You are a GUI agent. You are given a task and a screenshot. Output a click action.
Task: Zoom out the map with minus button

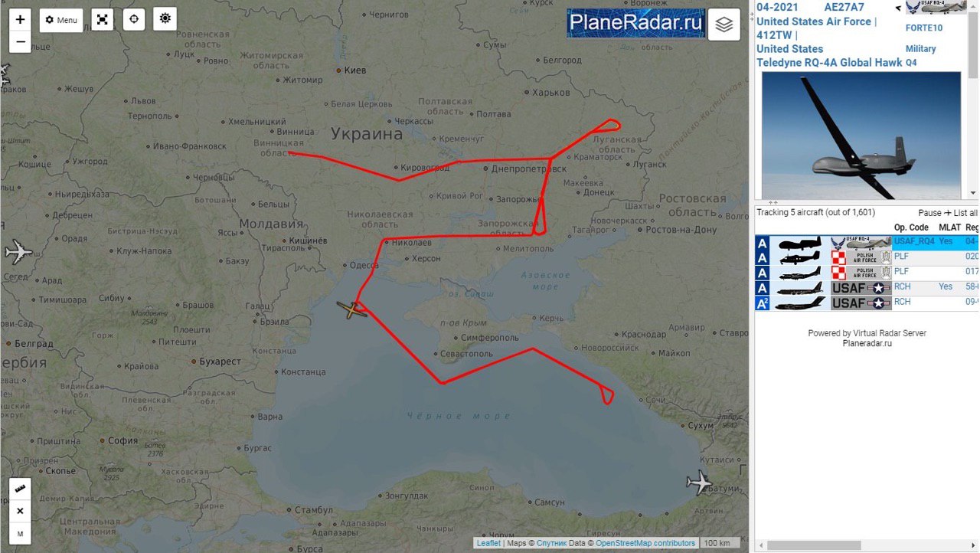20,42
